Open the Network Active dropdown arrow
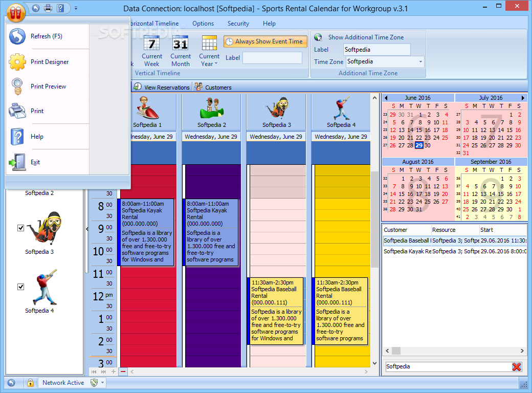Screen dimensions: 532x393 tap(102, 383)
